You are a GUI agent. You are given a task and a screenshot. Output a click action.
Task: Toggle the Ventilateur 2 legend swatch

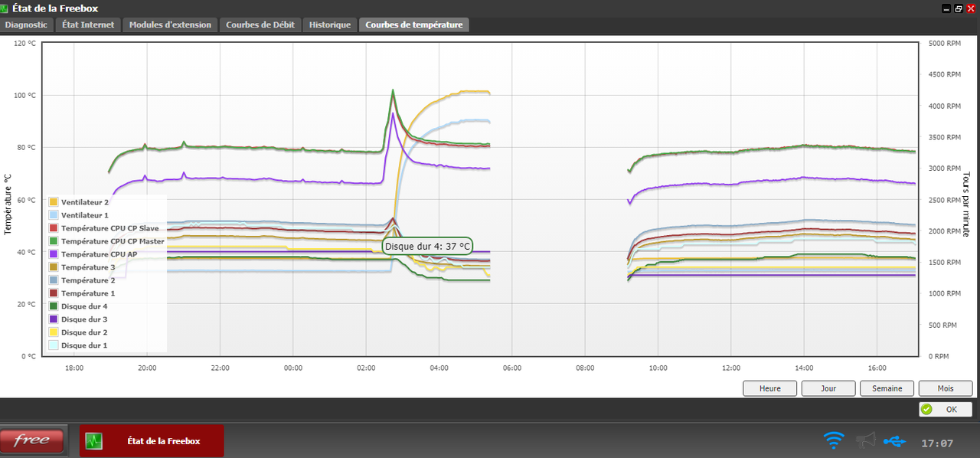click(54, 202)
